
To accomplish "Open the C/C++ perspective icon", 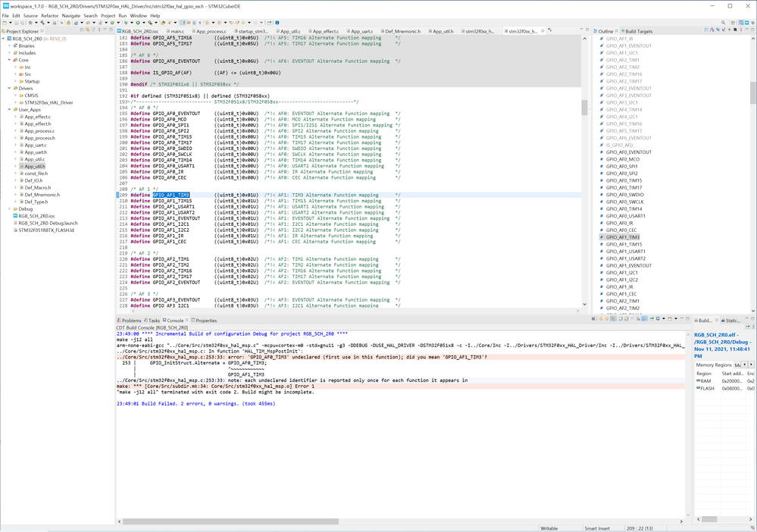I will [741, 23].
